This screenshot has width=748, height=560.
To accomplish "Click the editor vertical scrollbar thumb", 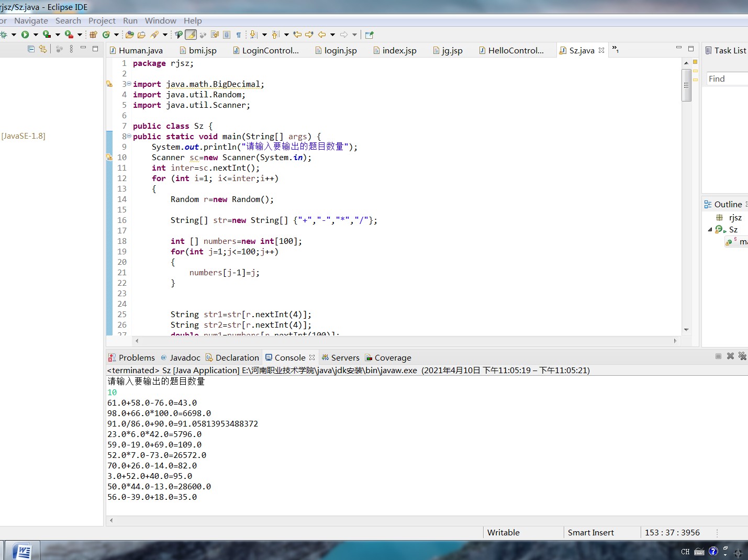I will coord(686,85).
